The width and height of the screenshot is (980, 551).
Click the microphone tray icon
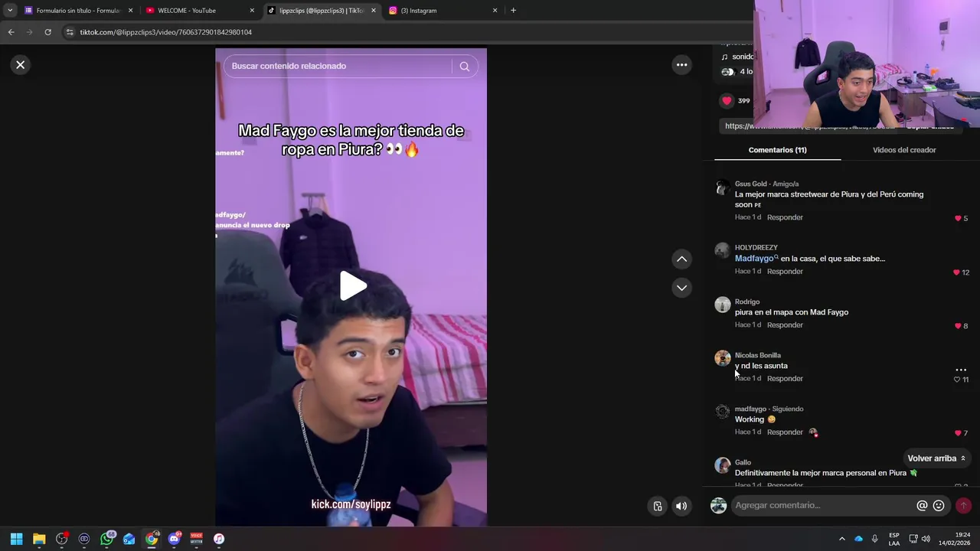[x=875, y=539]
